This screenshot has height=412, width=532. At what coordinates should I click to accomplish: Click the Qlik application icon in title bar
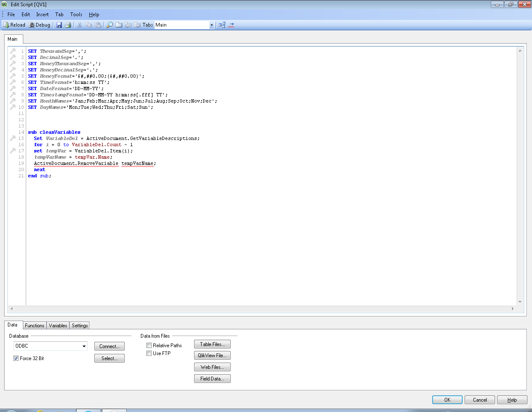[x=5, y=5]
